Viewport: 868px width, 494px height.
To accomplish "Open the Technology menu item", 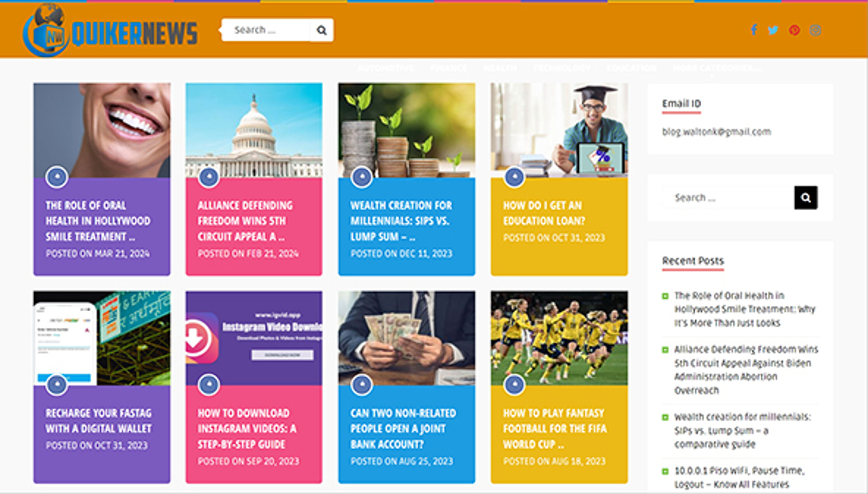I will point(561,68).
